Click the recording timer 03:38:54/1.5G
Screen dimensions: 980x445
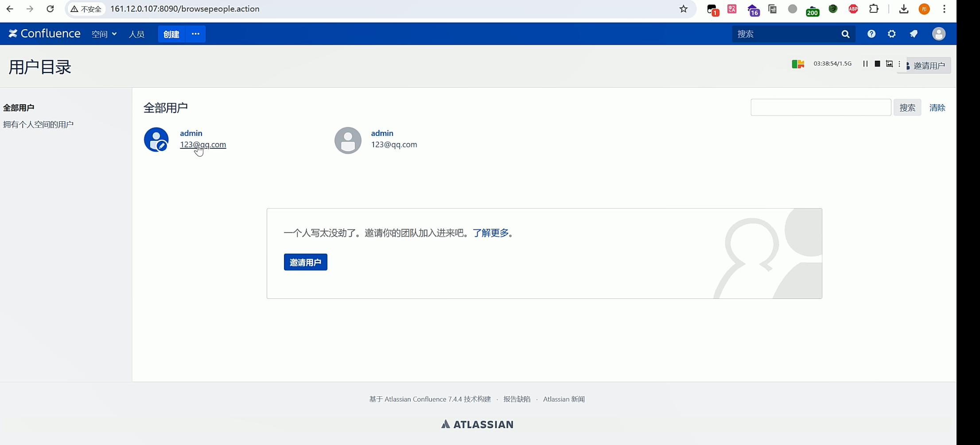(832, 64)
